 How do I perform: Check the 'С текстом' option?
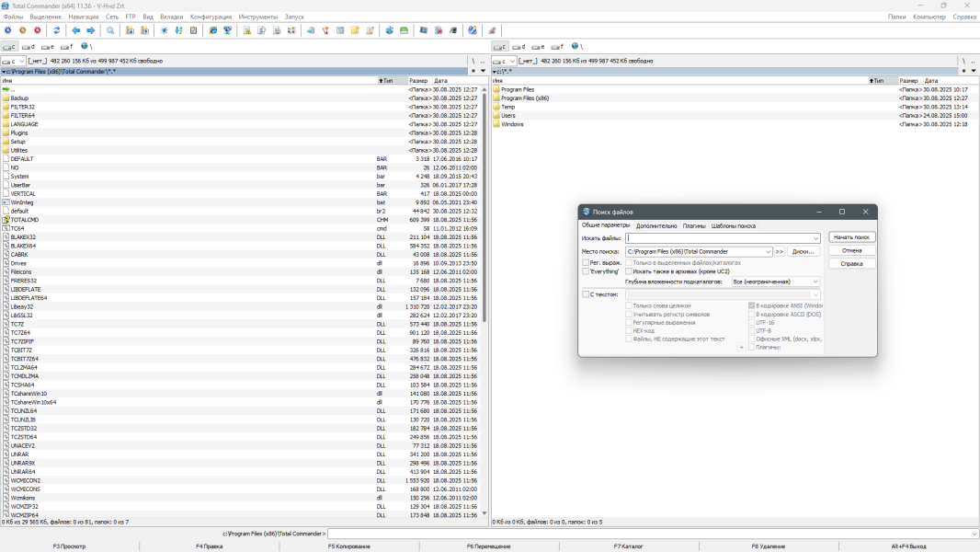pos(586,294)
